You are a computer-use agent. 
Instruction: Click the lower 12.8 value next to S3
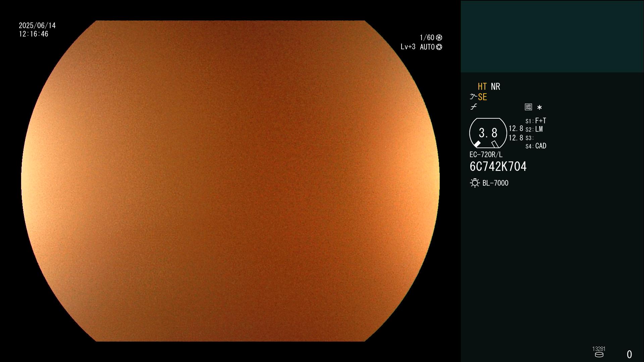(x=516, y=138)
